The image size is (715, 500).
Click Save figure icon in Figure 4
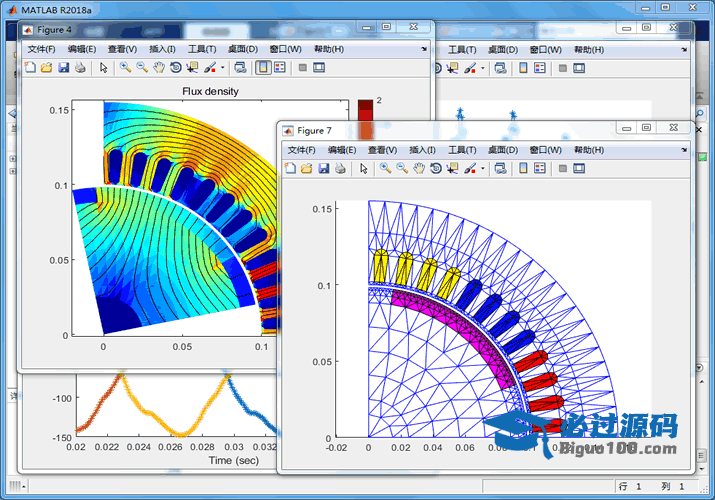click(x=64, y=68)
